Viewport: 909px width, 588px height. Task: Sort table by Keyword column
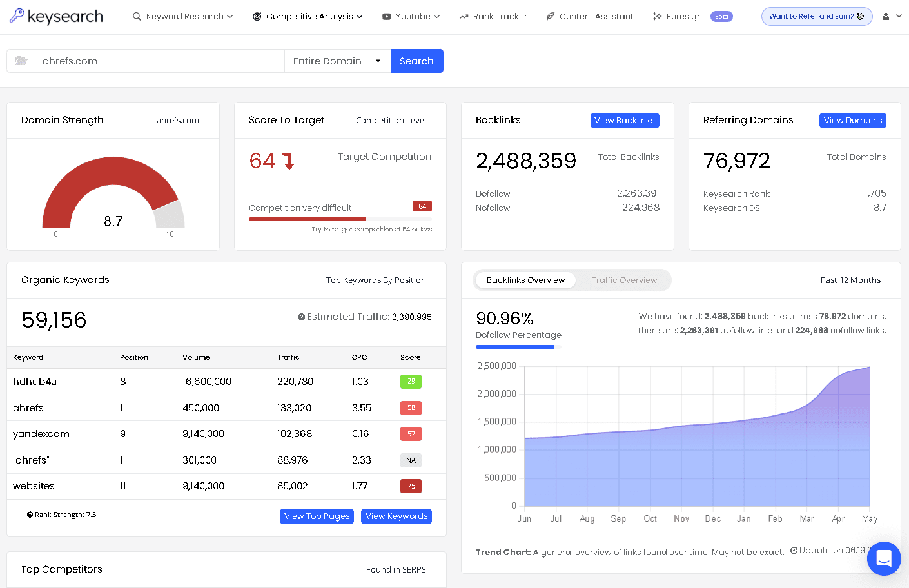click(28, 357)
